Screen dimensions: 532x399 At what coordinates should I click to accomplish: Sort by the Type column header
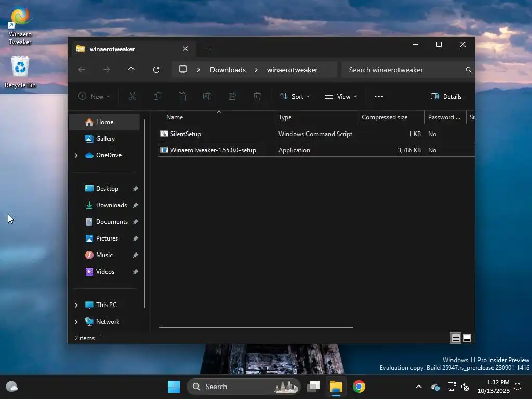(x=316, y=117)
